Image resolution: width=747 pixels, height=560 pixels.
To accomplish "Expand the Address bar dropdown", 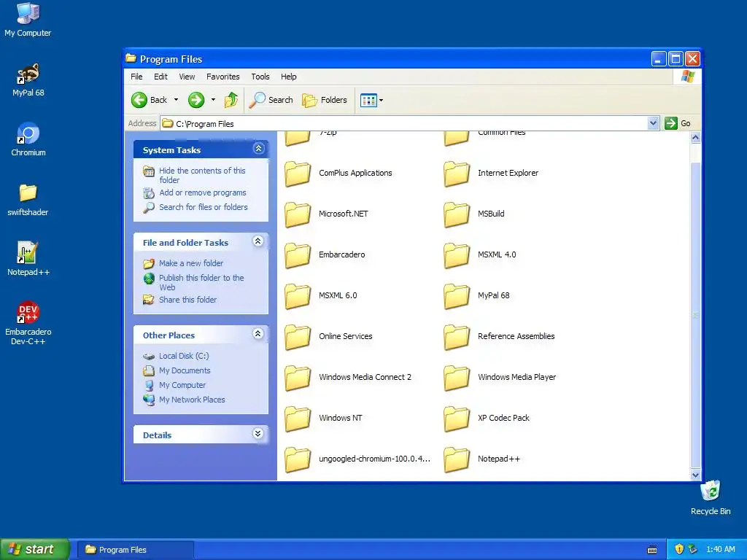I will 653,123.
